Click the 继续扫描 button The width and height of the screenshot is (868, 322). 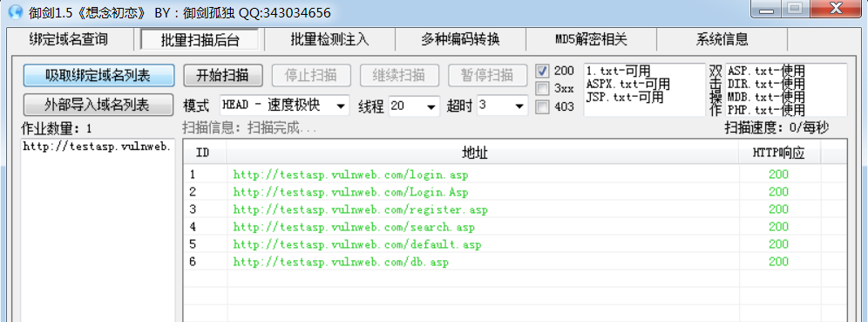click(x=399, y=75)
